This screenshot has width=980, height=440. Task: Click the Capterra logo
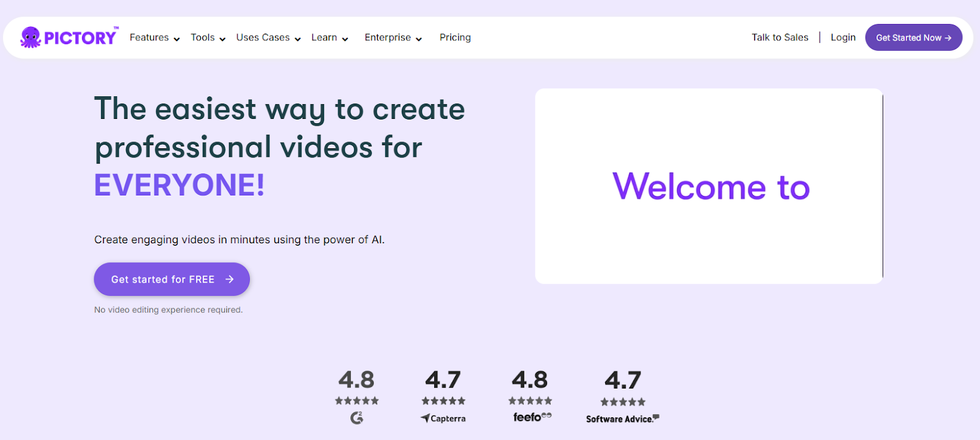click(443, 419)
